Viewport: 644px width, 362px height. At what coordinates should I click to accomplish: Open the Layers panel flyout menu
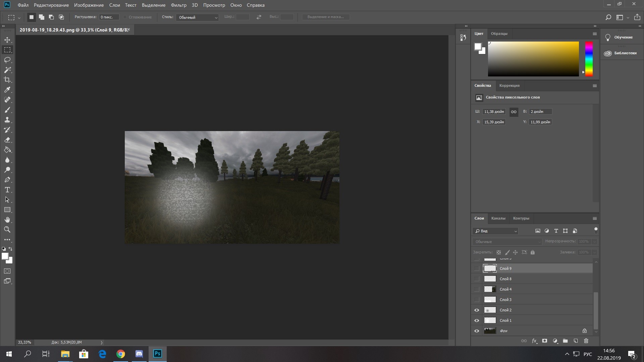[595, 219]
